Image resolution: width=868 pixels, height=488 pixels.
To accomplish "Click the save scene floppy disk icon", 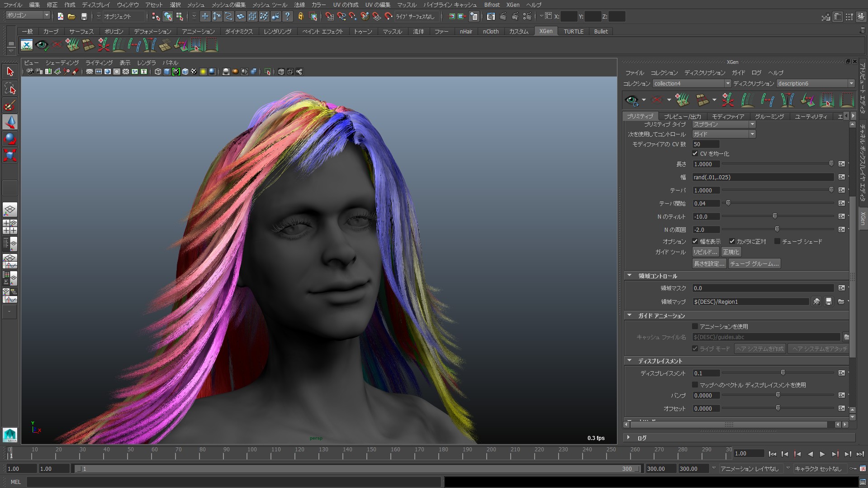I will pyautogui.click(x=84, y=17).
